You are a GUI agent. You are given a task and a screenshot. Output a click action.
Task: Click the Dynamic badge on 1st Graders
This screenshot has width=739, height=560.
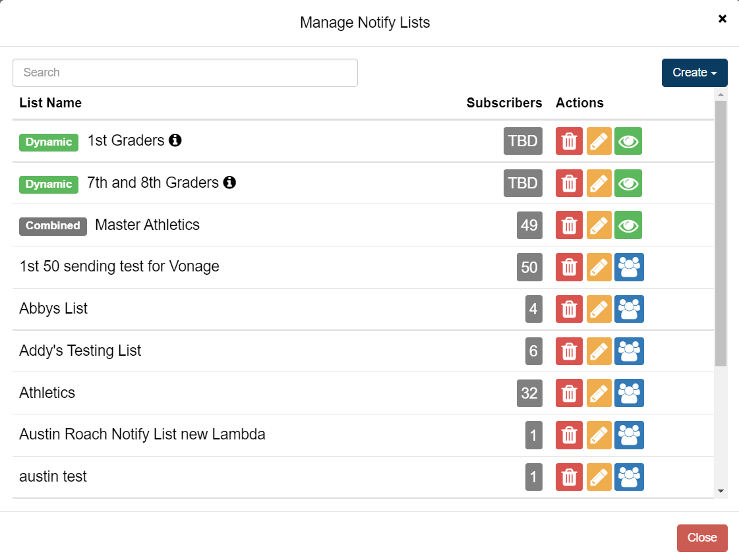pyautogui.click(x=49, y=142)
